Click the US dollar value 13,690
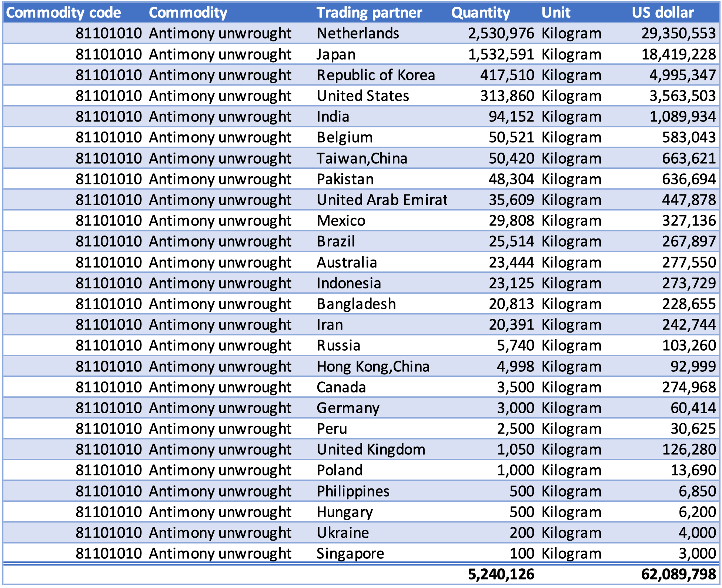The image size is (722, 588). coord(693,470)
